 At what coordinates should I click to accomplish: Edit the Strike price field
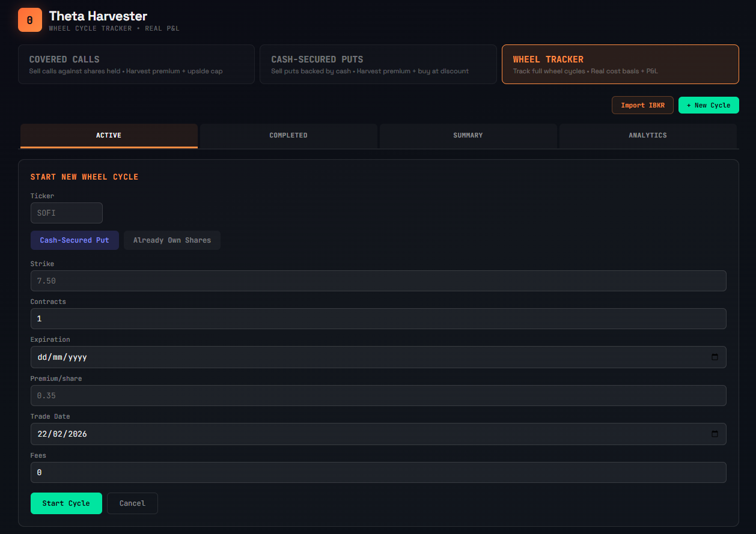(x=378, y=281)
